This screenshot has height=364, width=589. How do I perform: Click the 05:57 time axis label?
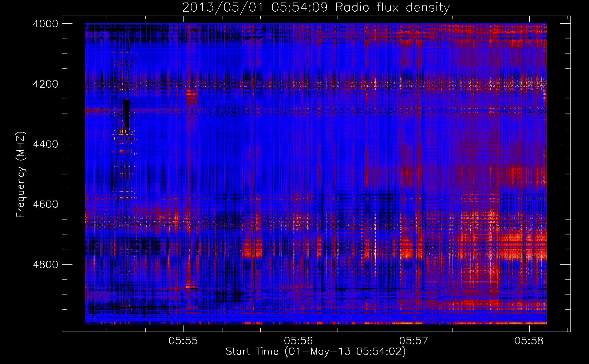(x=414, y=341)
